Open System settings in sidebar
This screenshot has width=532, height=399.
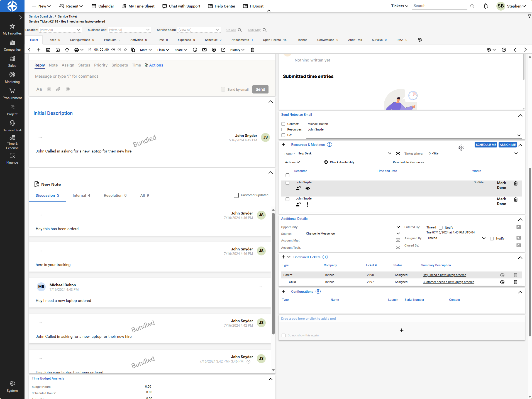[12, 387]
